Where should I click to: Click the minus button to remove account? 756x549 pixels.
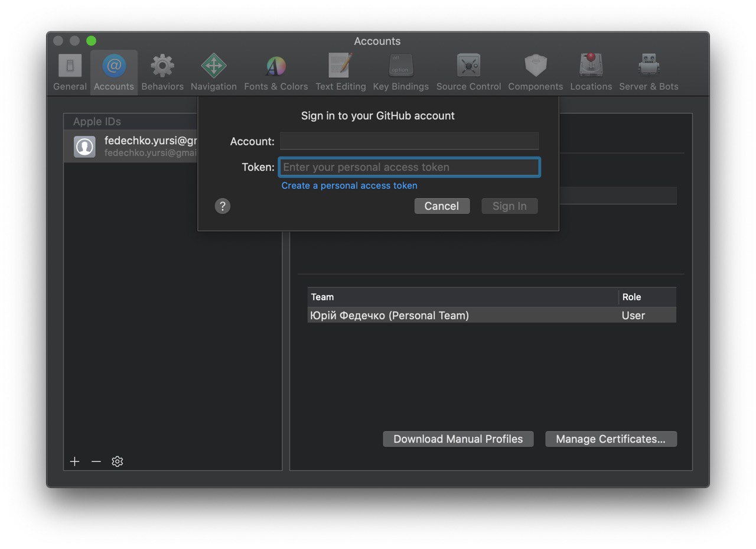[x=96, y=462]
